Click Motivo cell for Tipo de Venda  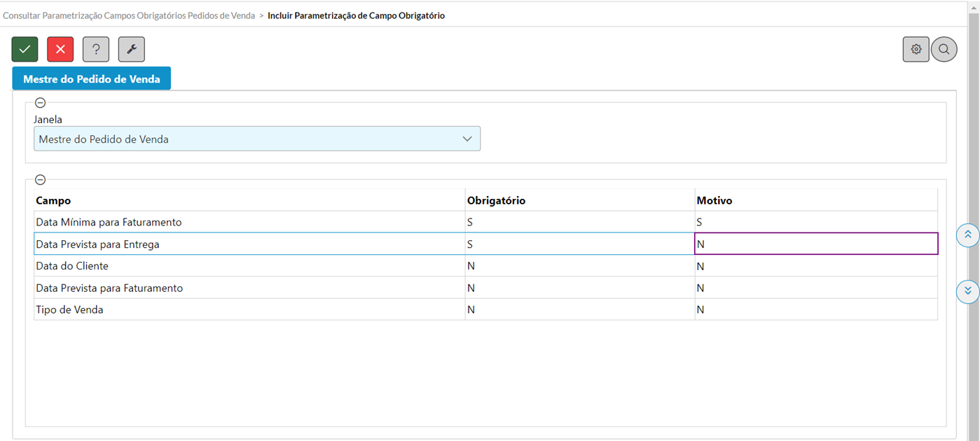[816, 309]
